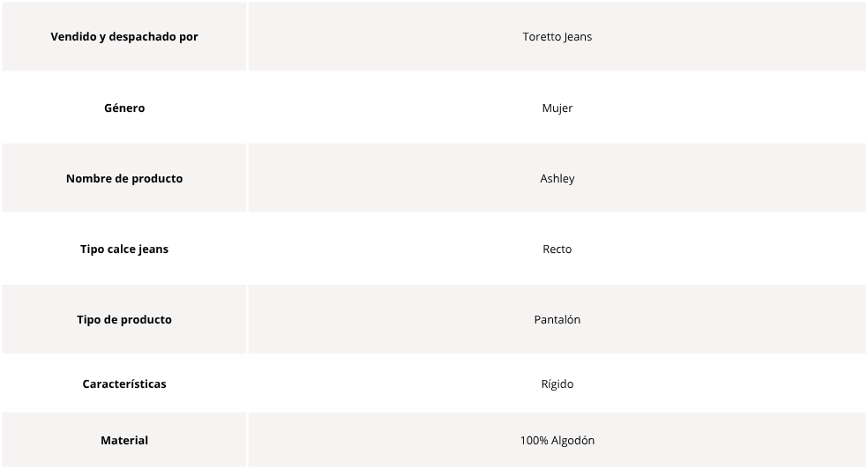868x469 pixels.
Task: Click the word 'producto' in 'Nombre de producto'
Action: [157, 179]
